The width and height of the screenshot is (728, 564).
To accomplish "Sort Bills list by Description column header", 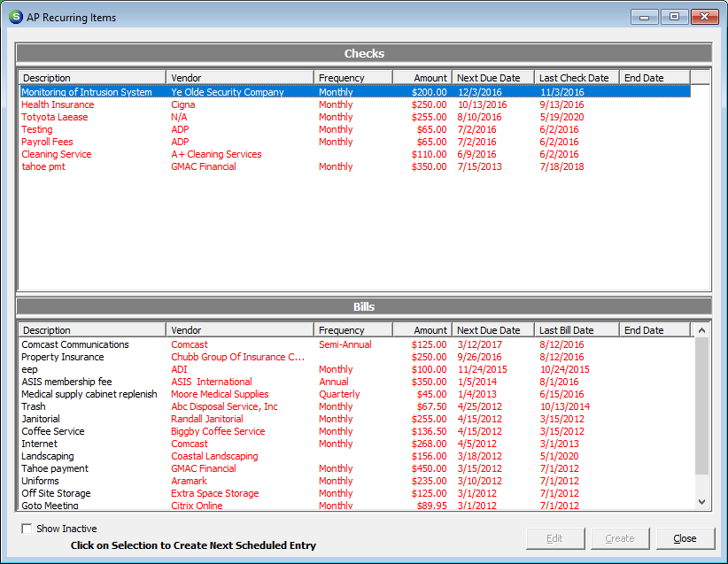I will point(92,330).
